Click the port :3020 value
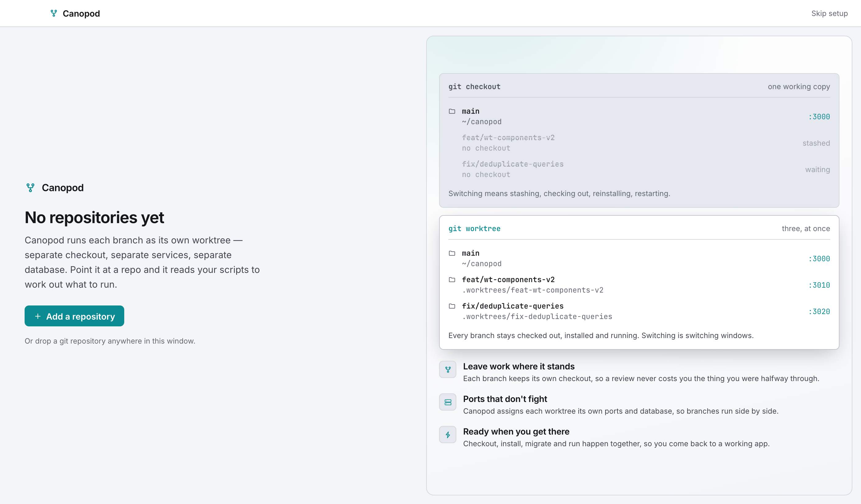Screen dimensions: 861x504 tap(819, 312)
